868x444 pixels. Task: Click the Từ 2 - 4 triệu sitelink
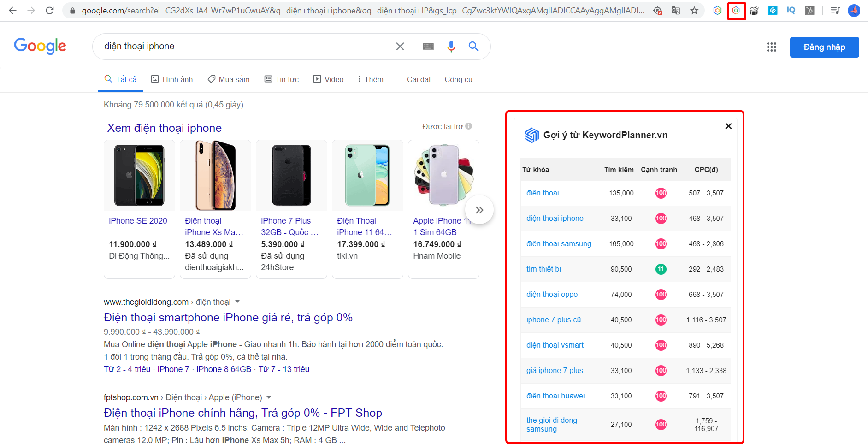tap(127, 369)
